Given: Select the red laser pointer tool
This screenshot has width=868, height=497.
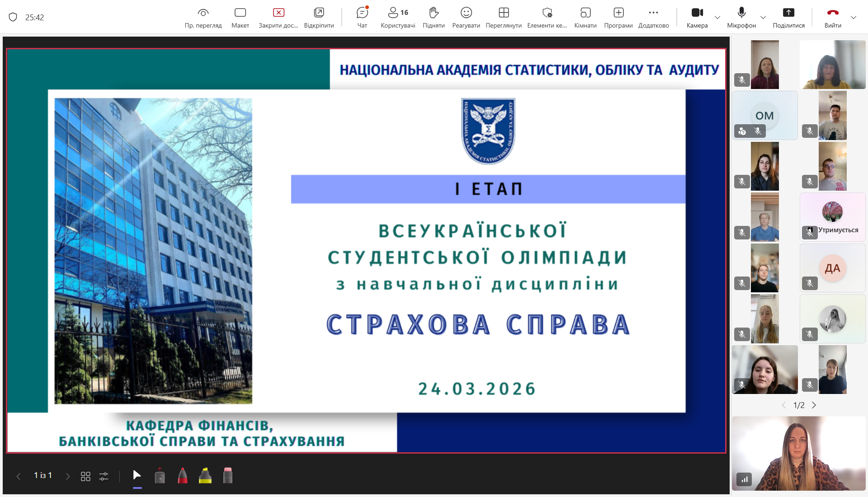Looking at the screenshot, I should point(160,476).
